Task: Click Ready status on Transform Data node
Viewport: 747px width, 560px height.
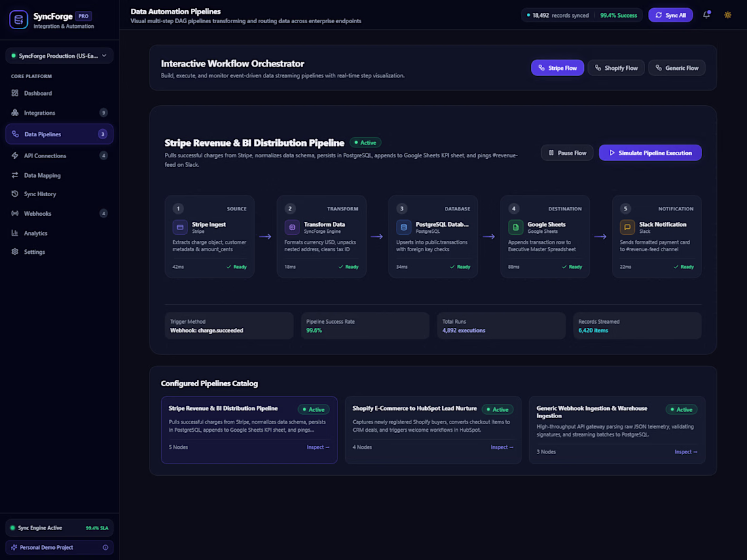Action: 348,267
